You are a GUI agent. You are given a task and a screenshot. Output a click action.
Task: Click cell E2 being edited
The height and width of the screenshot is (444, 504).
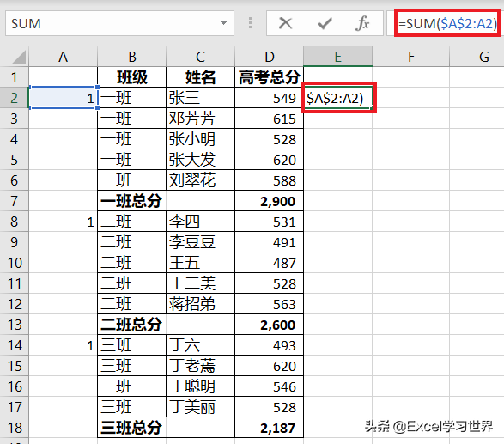(338, 98)
